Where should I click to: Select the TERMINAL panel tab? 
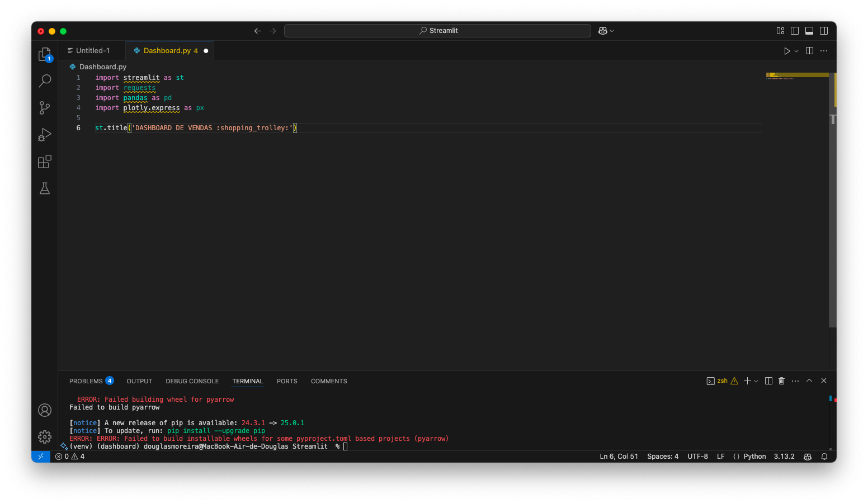pyautogui.click(x=248, y=381)
